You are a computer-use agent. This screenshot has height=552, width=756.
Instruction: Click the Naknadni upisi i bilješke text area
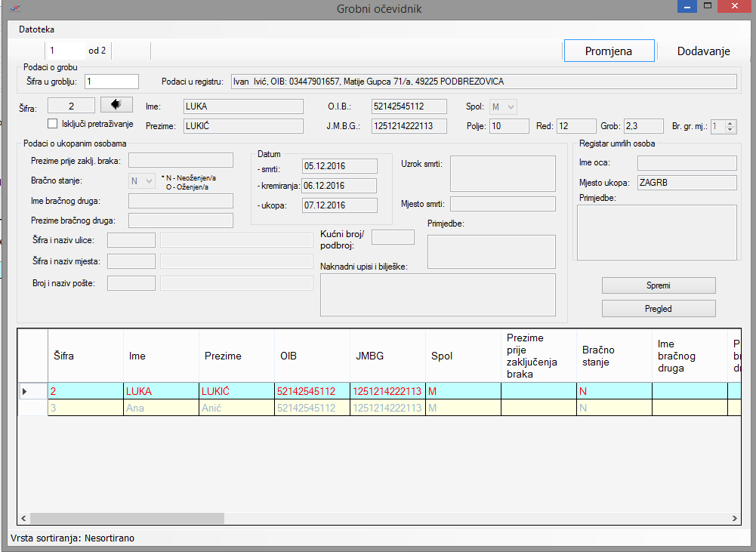(x=437, y=295)
